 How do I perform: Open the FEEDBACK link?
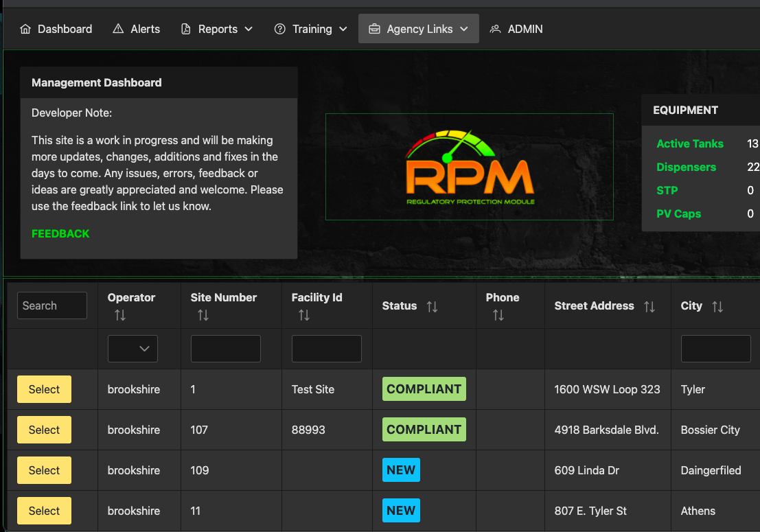60,233
